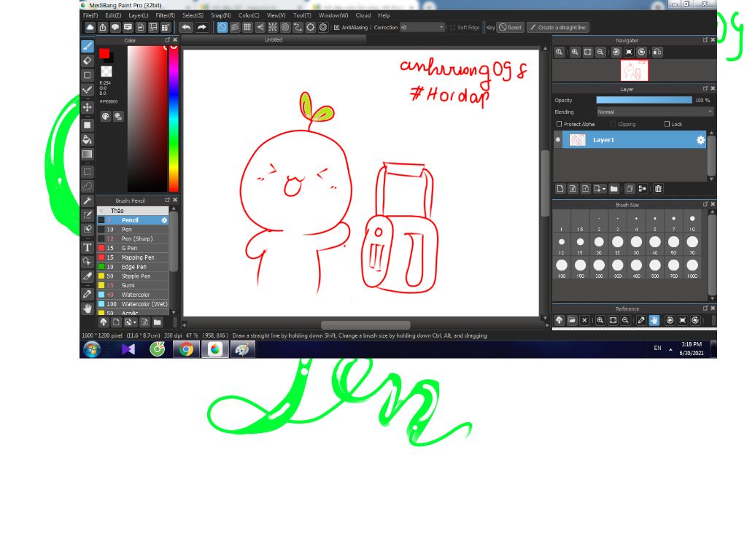
Task: Open the Filter(R) menu
Action: tap(165, 15)
